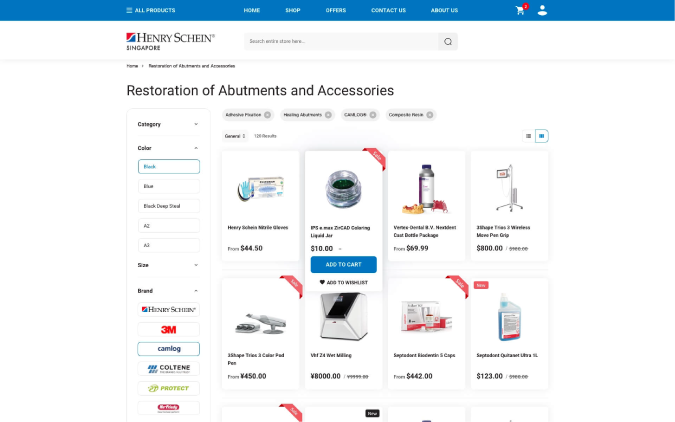Click Vertex Dental B.V. Nextdent title link
The height and width of the screenshot is (422, 675).
coord(424,231)
